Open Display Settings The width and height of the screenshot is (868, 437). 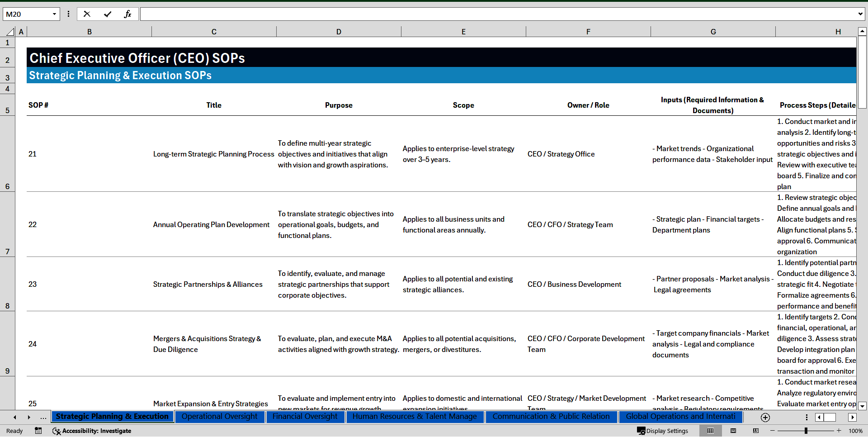(x=663, y=431)
